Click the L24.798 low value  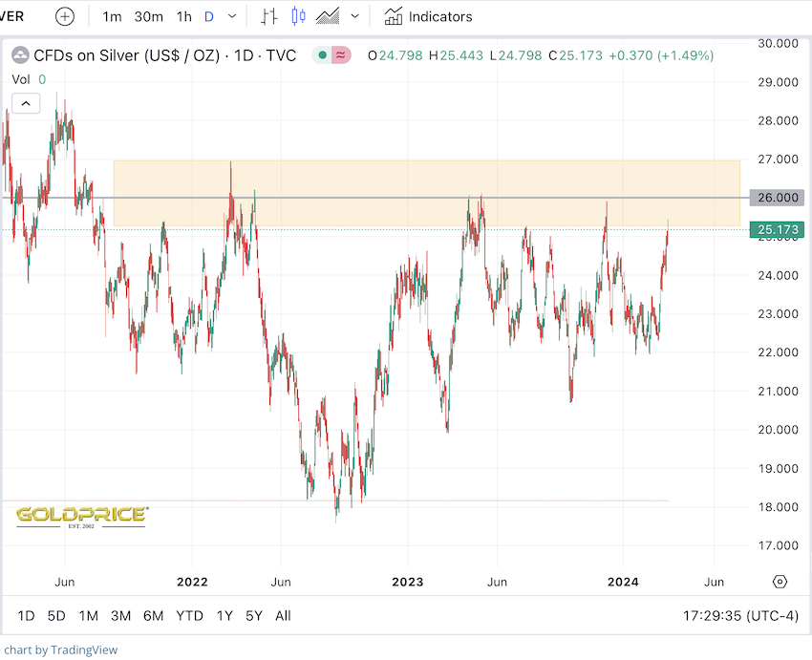click(516, 55)
